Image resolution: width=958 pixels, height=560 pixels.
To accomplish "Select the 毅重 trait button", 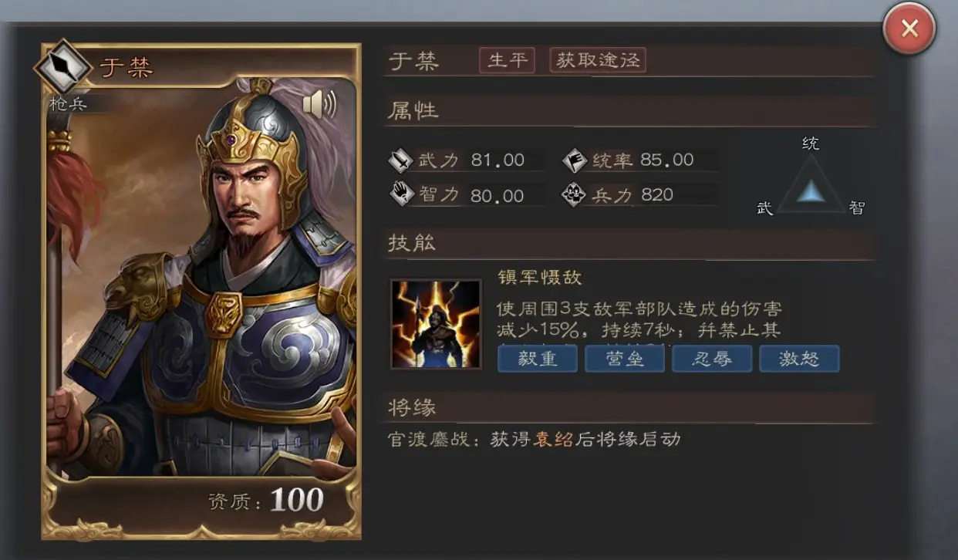I will [538, 359].
